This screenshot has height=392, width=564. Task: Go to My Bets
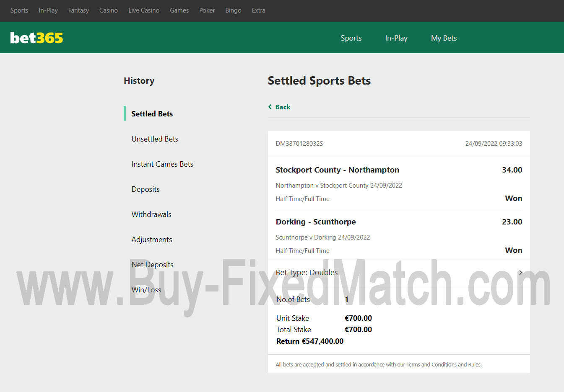(x=444, y=38)
